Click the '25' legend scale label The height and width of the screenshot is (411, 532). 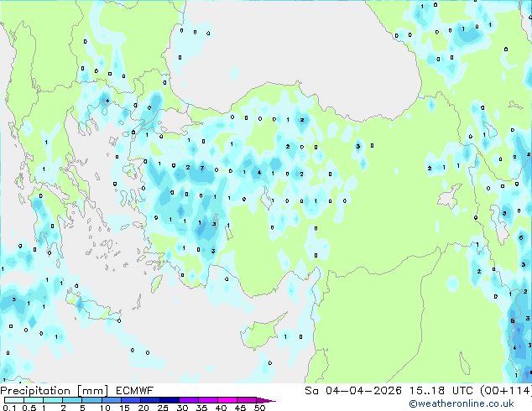click(163, 408)
